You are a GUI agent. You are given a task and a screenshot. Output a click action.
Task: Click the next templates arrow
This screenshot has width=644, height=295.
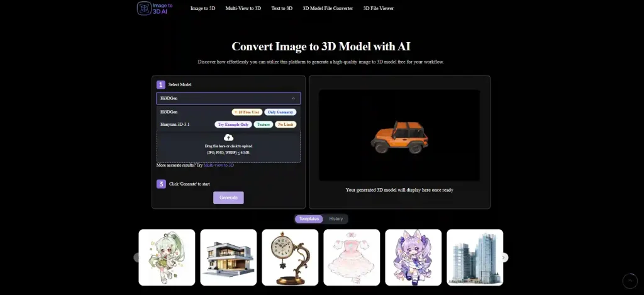pos(504,258)
